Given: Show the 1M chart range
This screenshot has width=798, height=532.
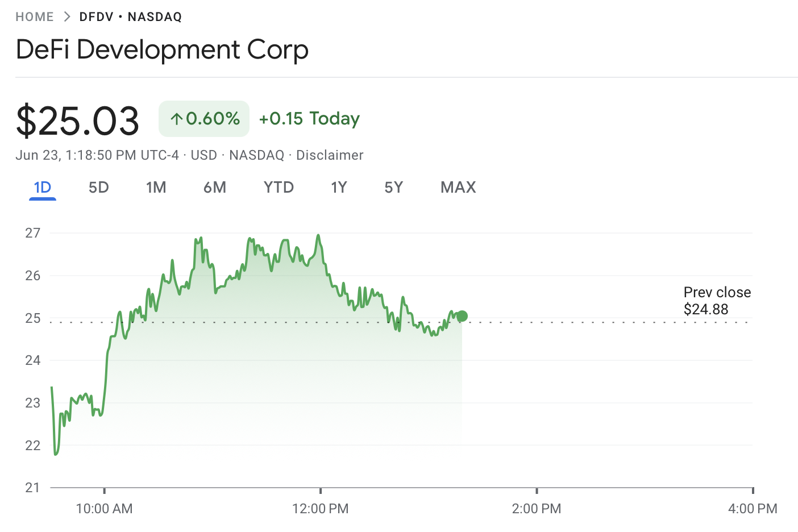Looking at the screenshot, I should pos(156,188).
